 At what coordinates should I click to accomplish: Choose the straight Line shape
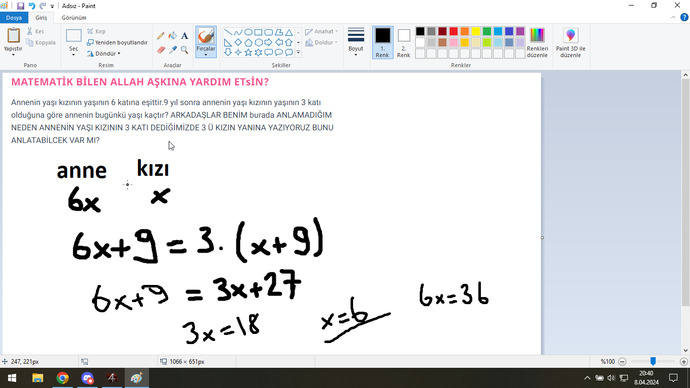pyautogui.click(x=228, y=33)
